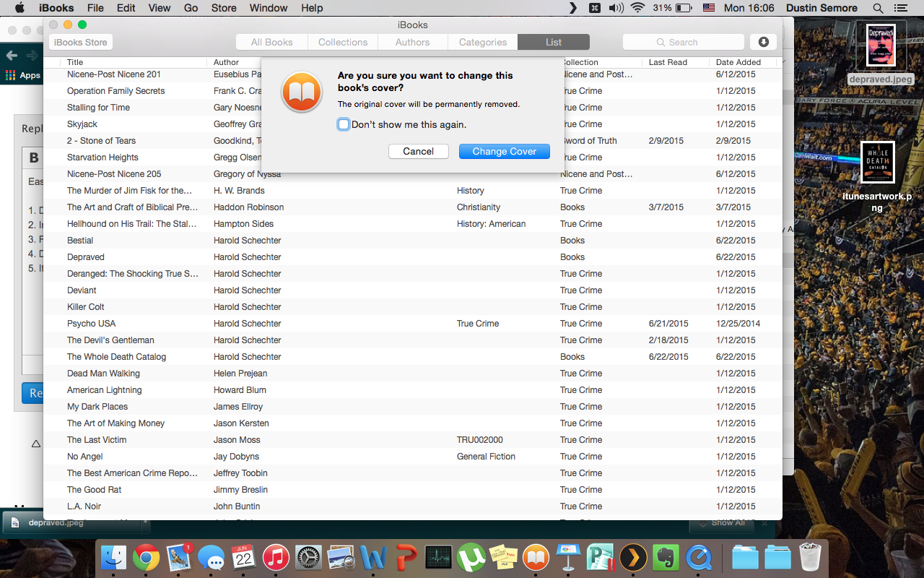Open the Window menu
Image resolution: width=924 pixels, height=578 pixels.
(x=267, y=8)
